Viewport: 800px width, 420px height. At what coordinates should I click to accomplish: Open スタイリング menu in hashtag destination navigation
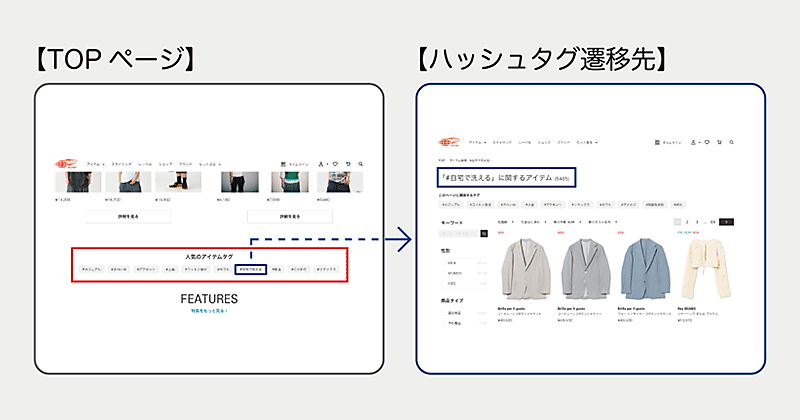502,142
